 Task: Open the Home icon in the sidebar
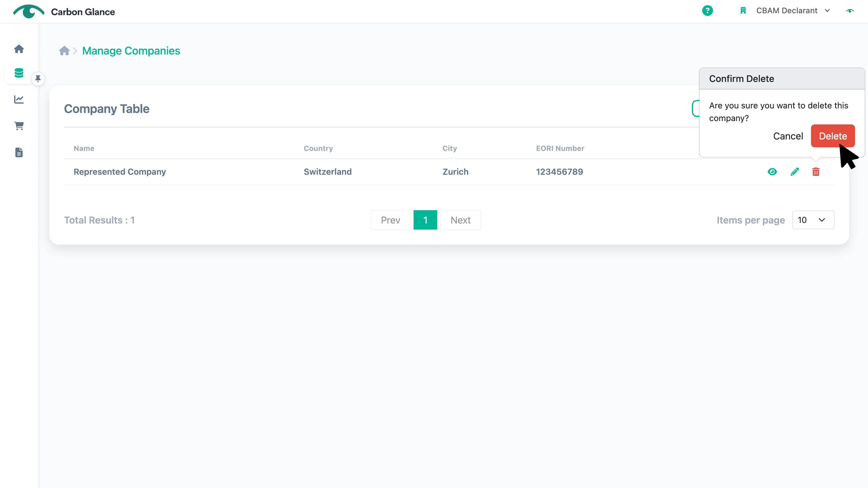click(19, 49)
